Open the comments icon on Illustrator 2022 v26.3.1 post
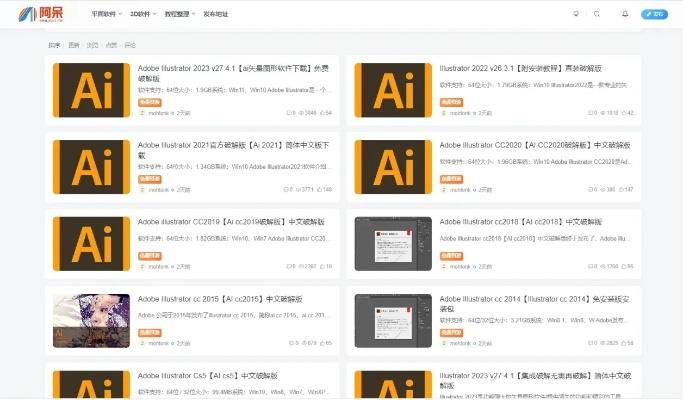The image size is (683, 400). coord(591,113)
